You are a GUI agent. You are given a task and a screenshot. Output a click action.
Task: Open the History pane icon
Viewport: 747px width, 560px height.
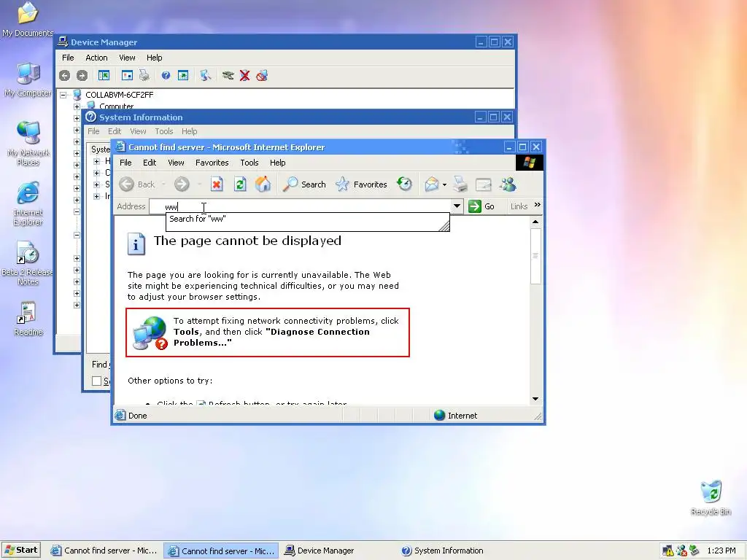tap(404, 184)
